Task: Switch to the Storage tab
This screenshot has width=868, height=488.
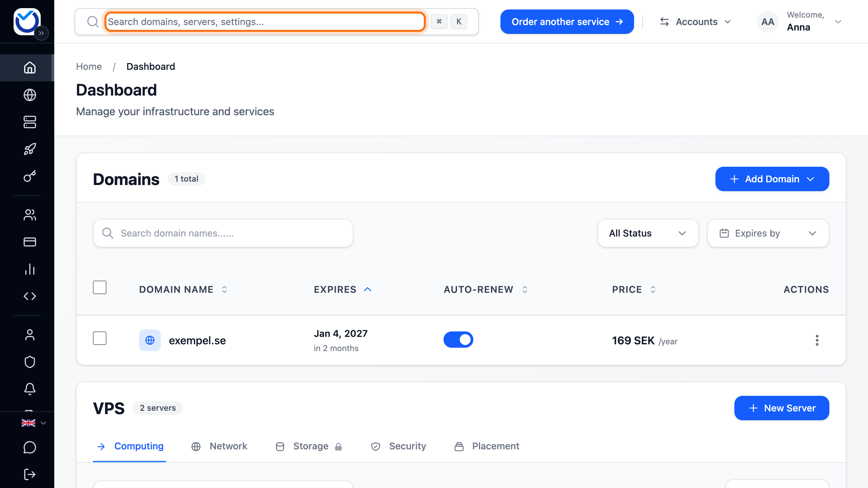Action: [x=309, y=446]
